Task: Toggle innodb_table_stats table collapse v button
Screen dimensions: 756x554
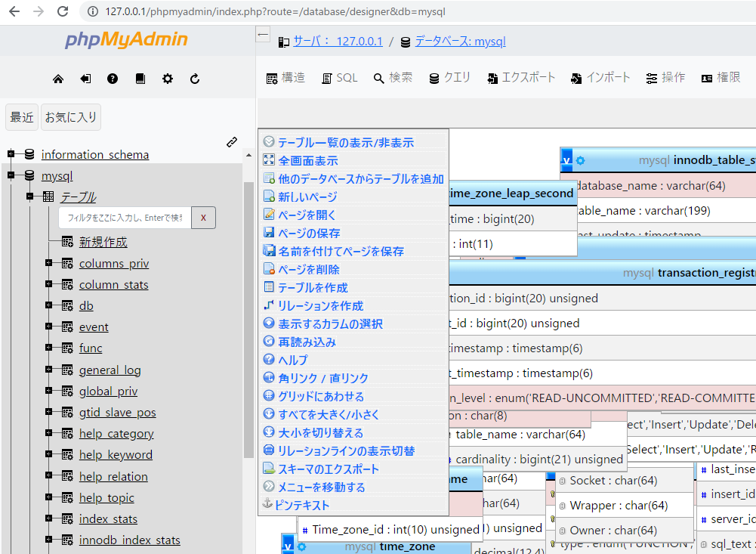Action: point(566,160)
